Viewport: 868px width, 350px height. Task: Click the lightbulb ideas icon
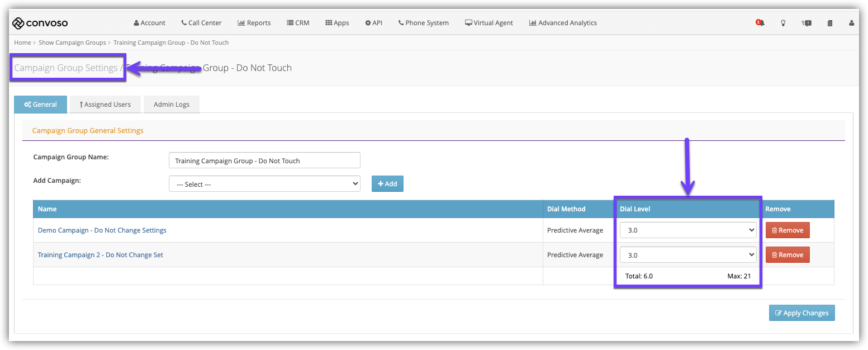pos(783,23)
